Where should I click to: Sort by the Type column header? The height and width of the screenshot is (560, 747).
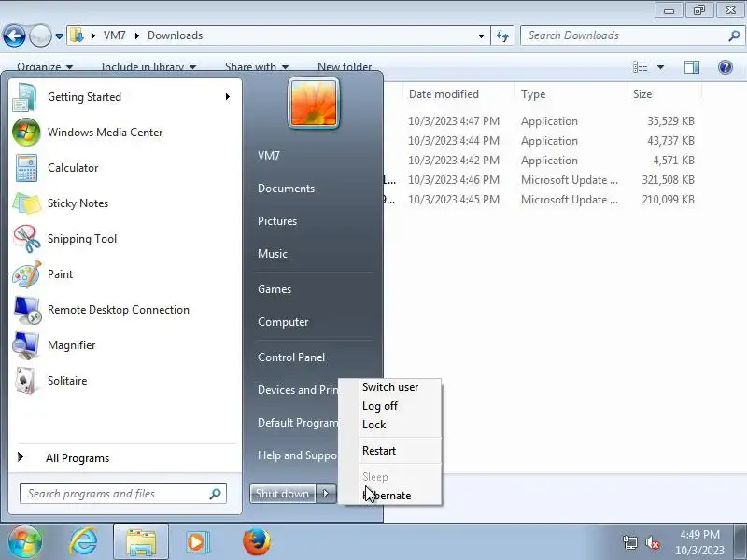click(x=571, y=94)
